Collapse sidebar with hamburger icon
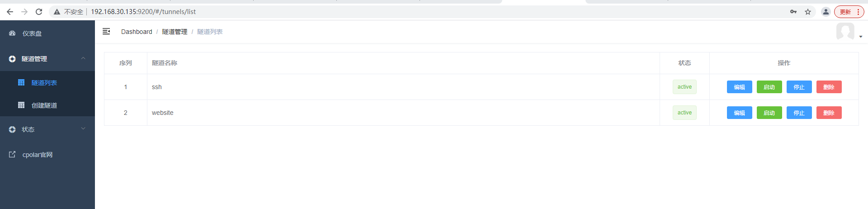This screenshot has height=209, width=868. (x=106, y=31)
